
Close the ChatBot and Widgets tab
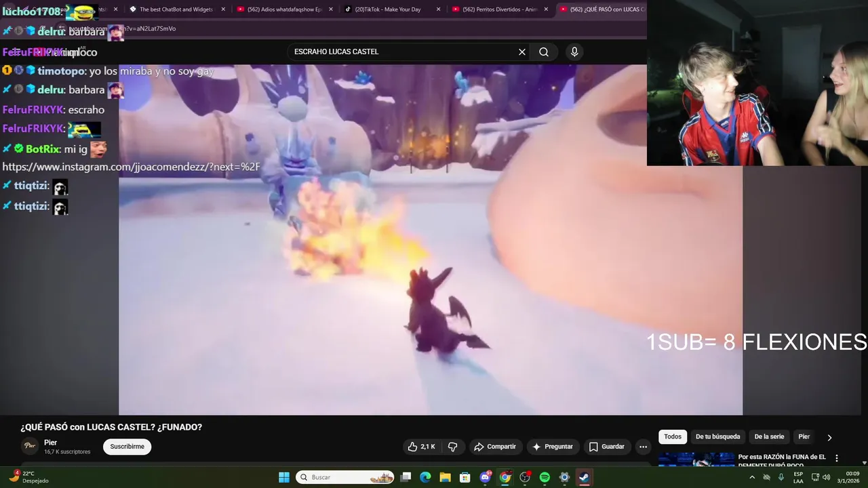click(223, 9)
